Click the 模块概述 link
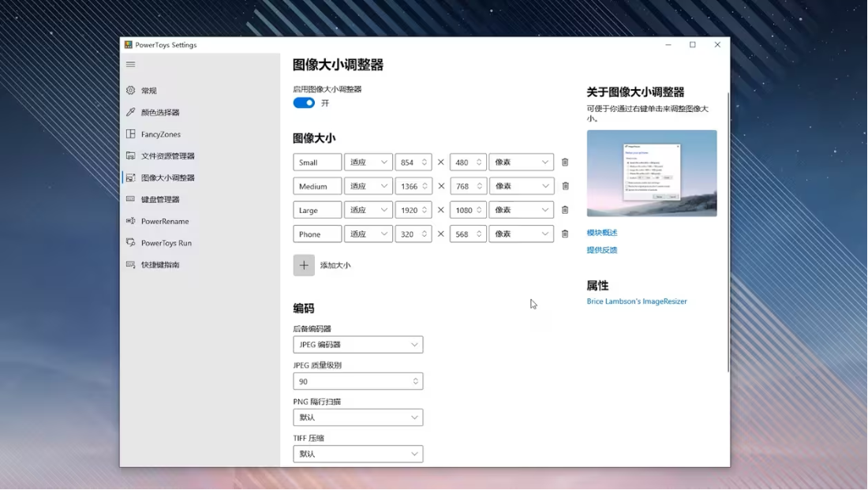 [x=602, y=233]
